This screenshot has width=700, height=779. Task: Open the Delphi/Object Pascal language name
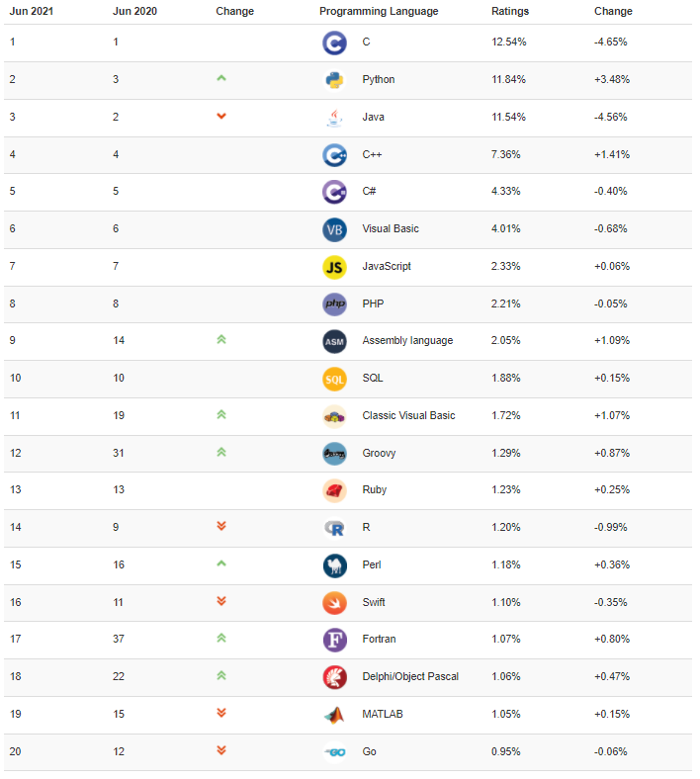click(x=410, y=676)
